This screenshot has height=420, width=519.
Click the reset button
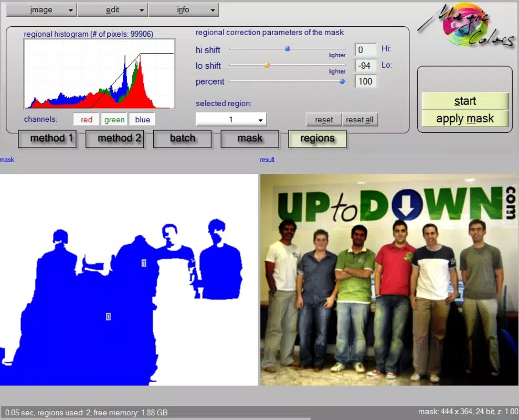click(324, 120)
